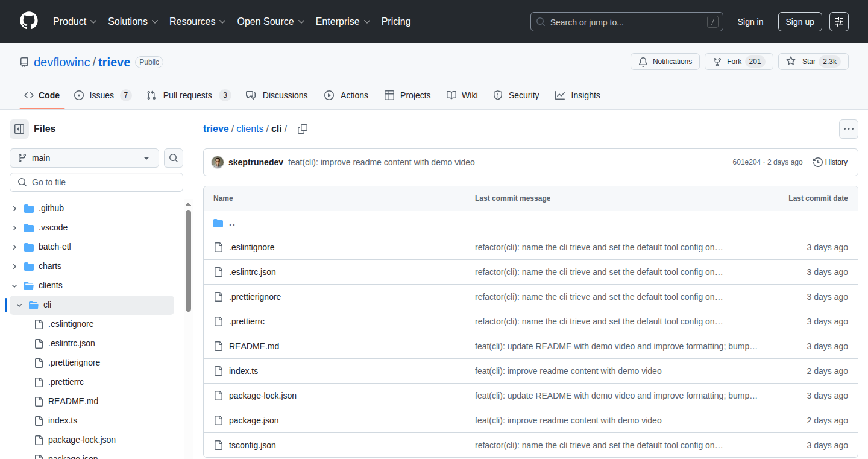
Task: Open .prettierrc in the file table
Action: tap(247, 321)
